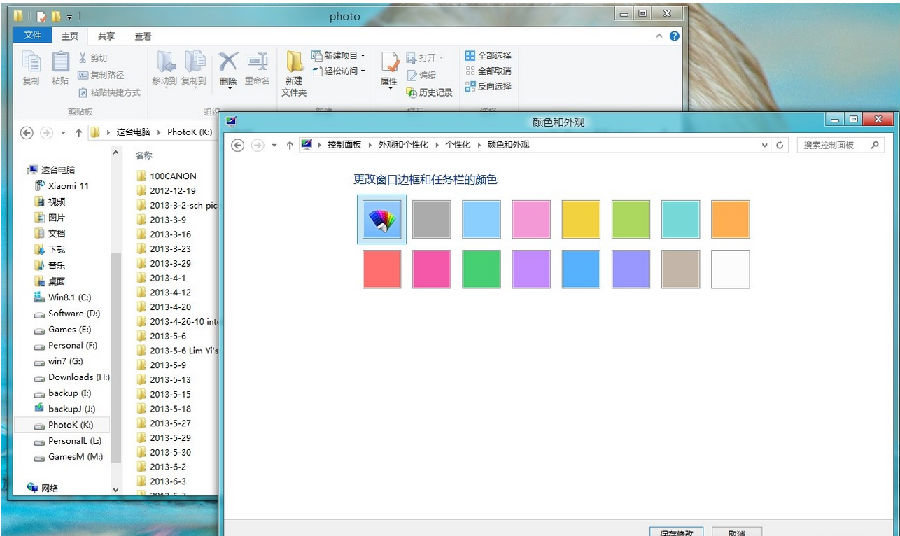Click the New folder (新建文件夹) icon

click(294, 62)
